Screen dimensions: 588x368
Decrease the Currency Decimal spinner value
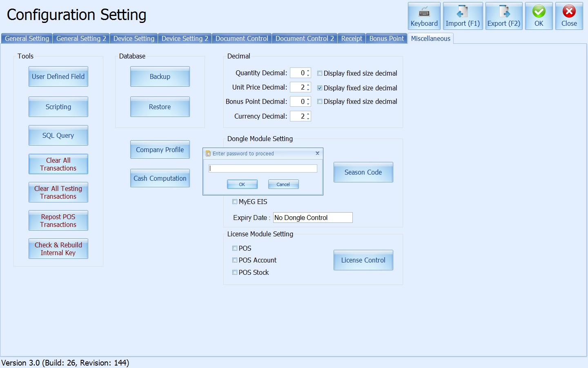308,119
